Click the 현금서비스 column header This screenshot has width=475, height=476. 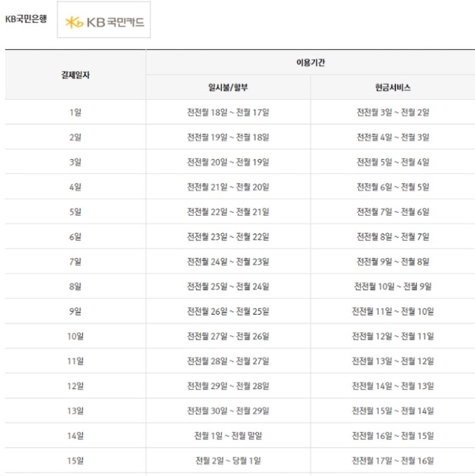(393, 88)
